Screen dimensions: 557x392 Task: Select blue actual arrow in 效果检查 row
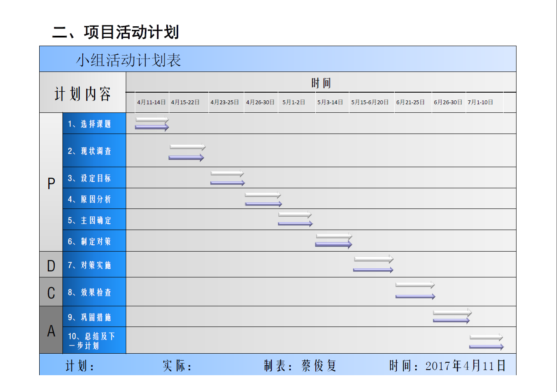[x=416, y=296]
